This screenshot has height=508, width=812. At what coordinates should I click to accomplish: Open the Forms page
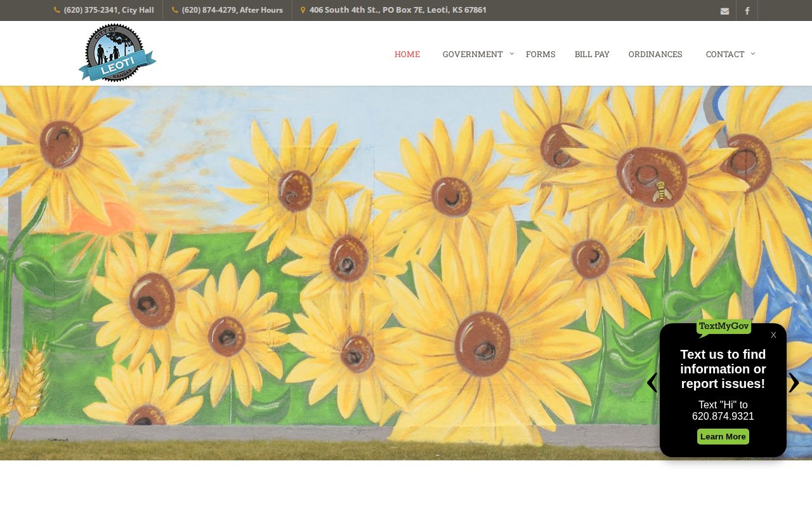(x=540, y=55)
